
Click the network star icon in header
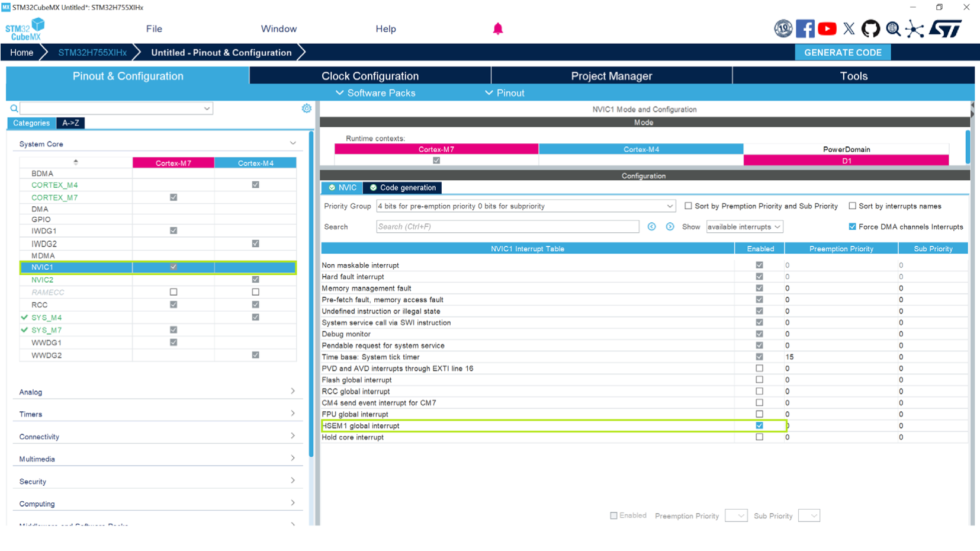915,28
